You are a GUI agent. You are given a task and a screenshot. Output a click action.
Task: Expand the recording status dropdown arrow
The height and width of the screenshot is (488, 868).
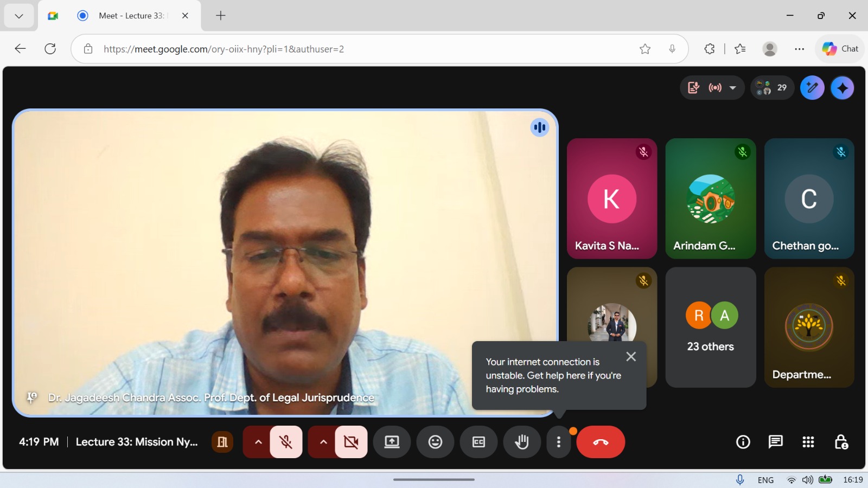(x=733, y=88)
